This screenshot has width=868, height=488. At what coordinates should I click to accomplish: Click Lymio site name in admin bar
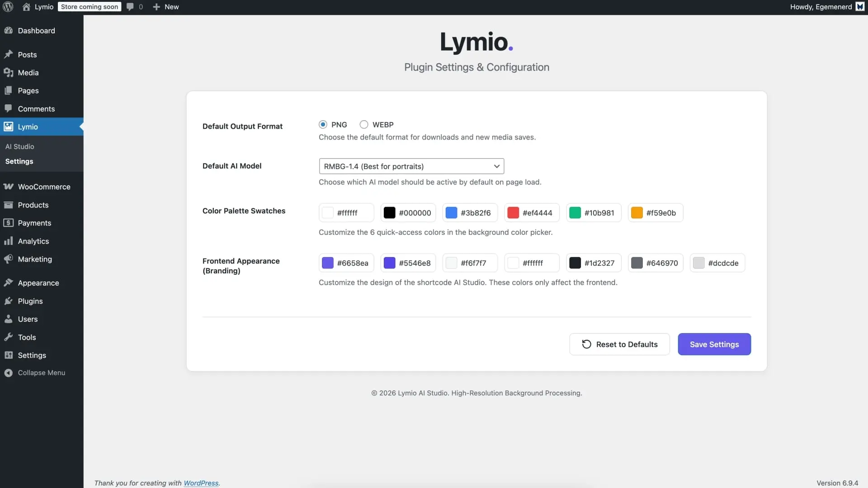point(44,7)
